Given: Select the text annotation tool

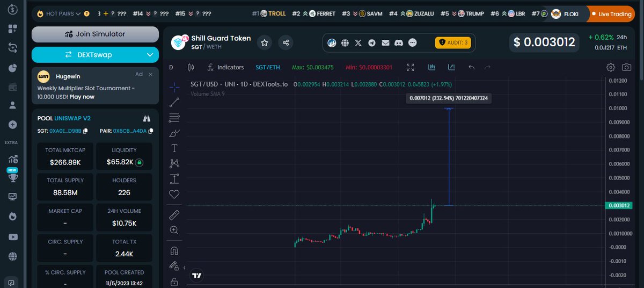Looking at the screenshot, I should (x=174, y=148).
